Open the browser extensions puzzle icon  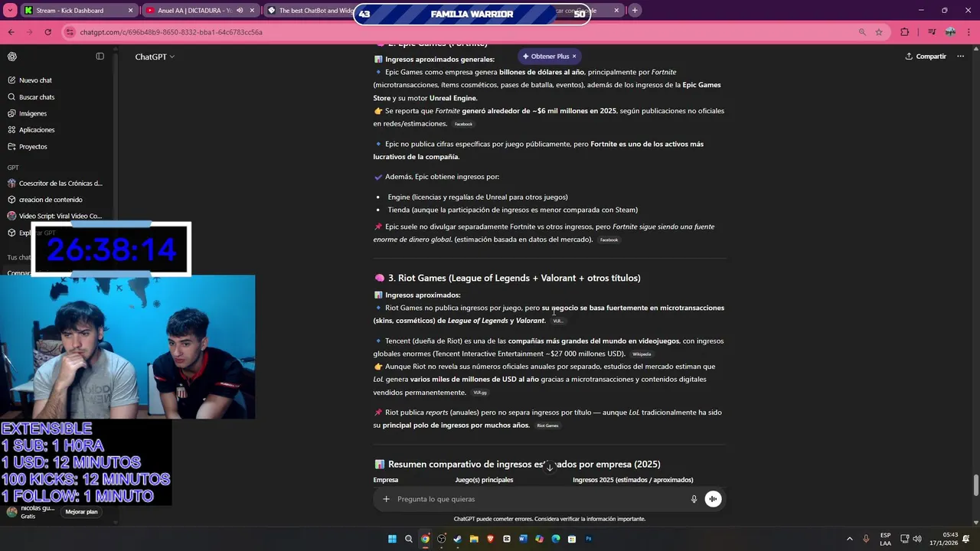point(905,32)
